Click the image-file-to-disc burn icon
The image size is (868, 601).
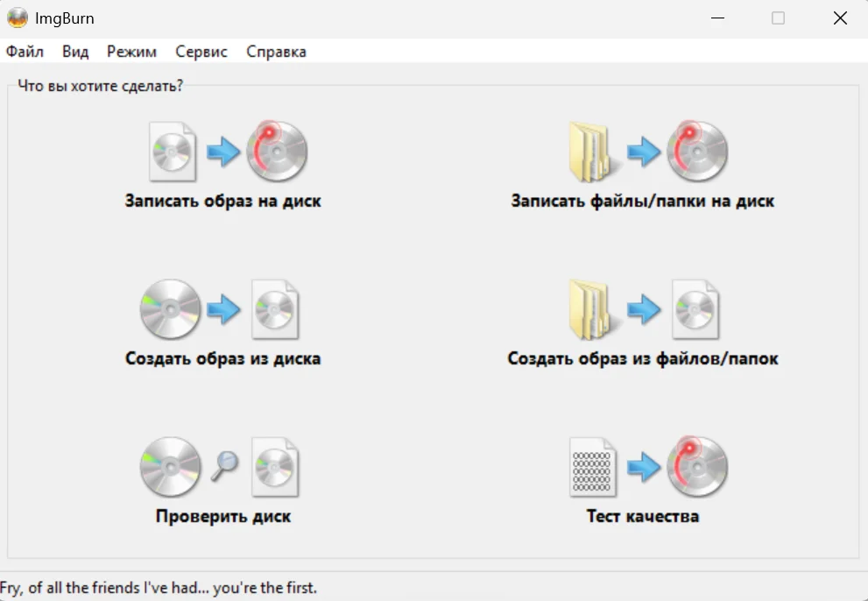pos(228,152)
